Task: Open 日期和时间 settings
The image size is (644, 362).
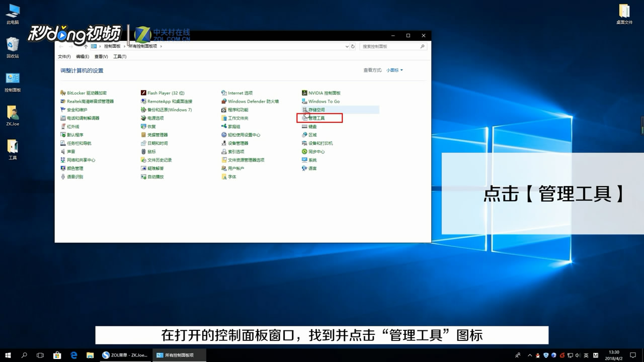Action: pos(154,143)
